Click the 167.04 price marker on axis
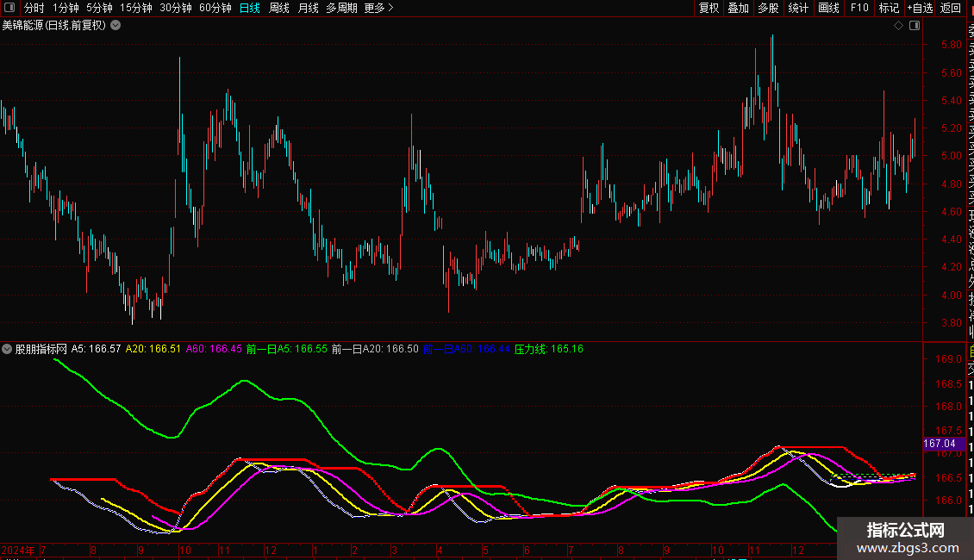974x560 pixels. click(x=944, y=444)
